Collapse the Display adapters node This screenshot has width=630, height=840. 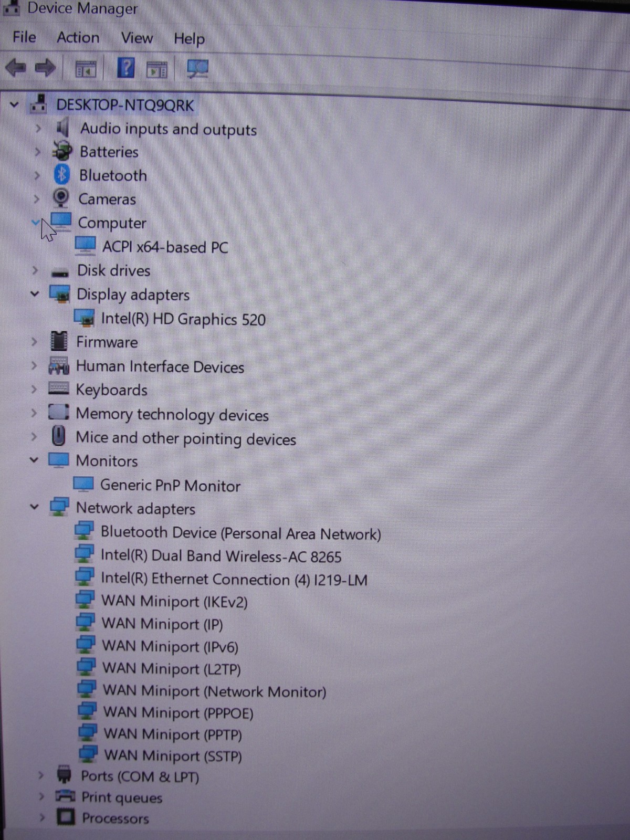click(x=35, y=293)
